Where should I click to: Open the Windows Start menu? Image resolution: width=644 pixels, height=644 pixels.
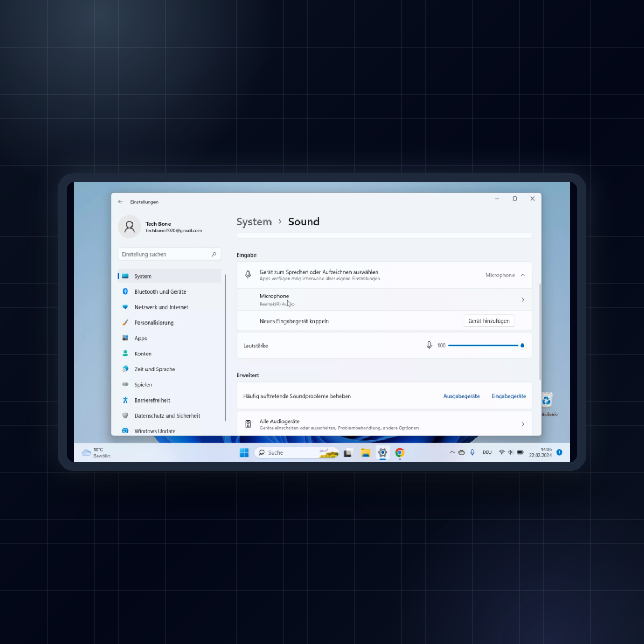244,453
